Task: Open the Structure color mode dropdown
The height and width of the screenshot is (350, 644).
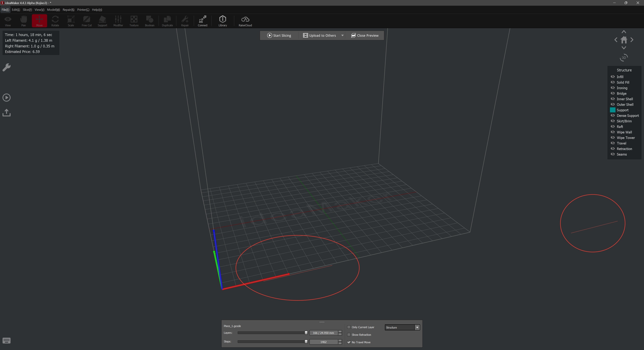Action: [417, 328]
